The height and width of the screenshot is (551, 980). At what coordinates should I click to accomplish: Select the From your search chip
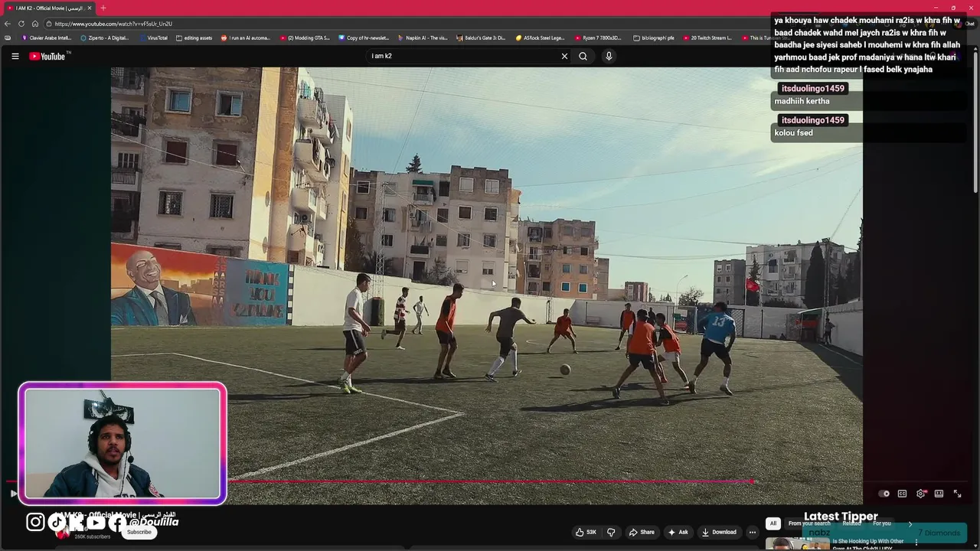click(809, 523)
